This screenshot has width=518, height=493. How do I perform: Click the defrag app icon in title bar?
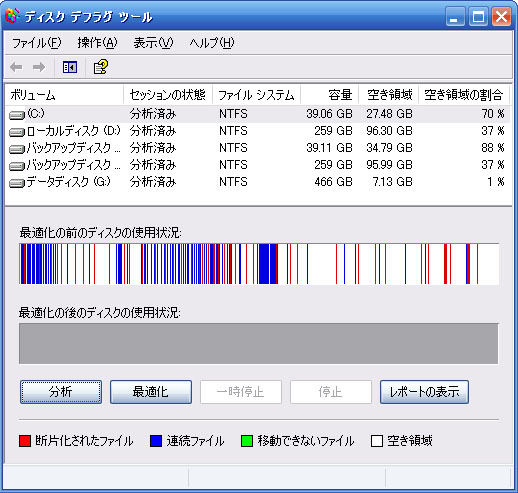pos(13,16)
